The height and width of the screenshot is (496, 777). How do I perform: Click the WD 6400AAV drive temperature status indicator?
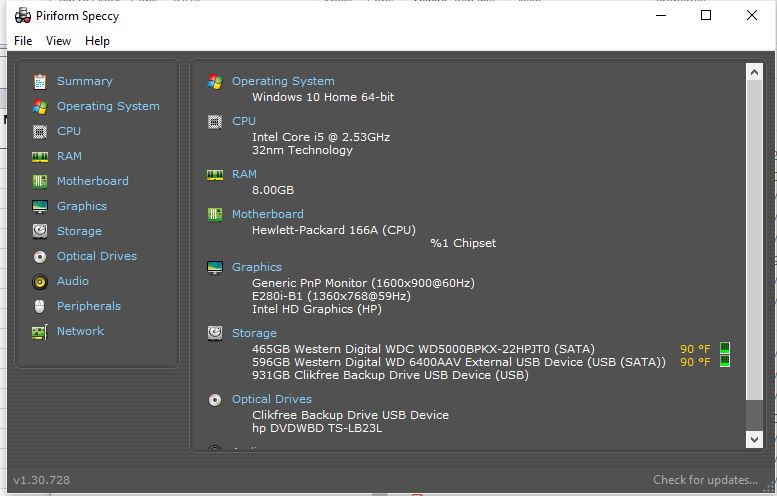724,361
